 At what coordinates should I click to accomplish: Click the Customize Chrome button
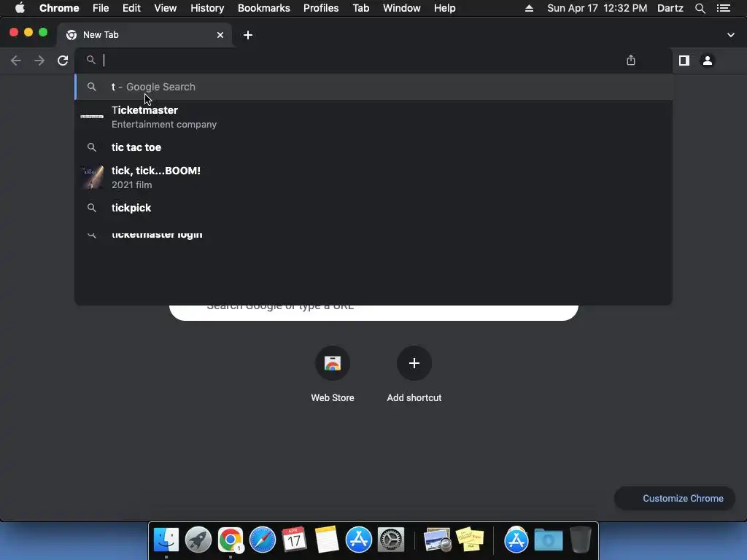coord(675,498)
